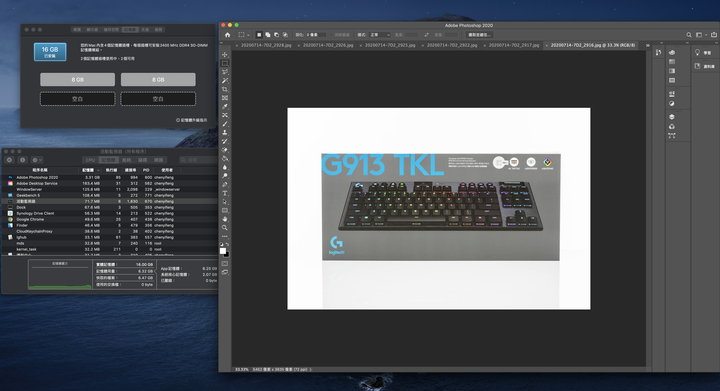Click the foreground color swatch
Image resolution: width=720 pixels, height=391 pixels.
pyautogui.click(x=223, y=251)
